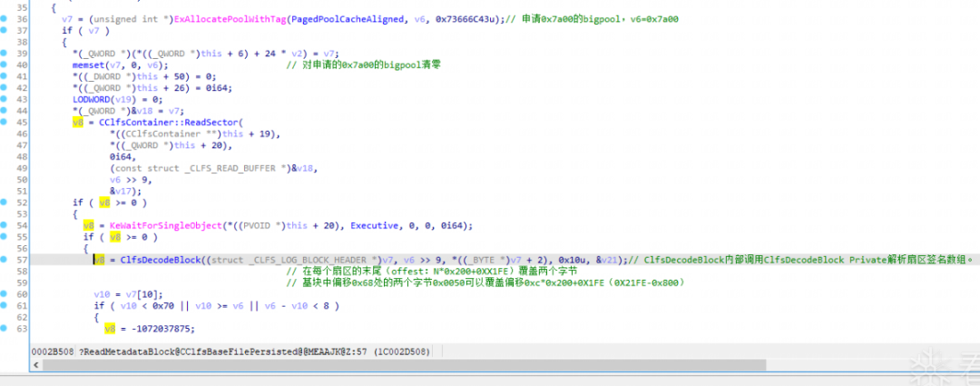Click line number 48 in the gutter
This screenshot has height=386, width=980.
[22, 156]
